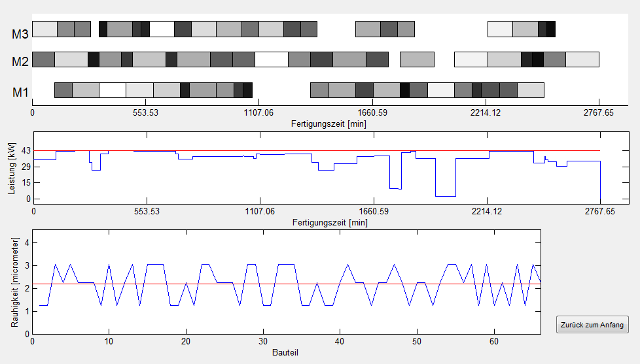
Task: Click the 2767.65 tick under the Gantt chart
Action: click(x=598, y=113)
